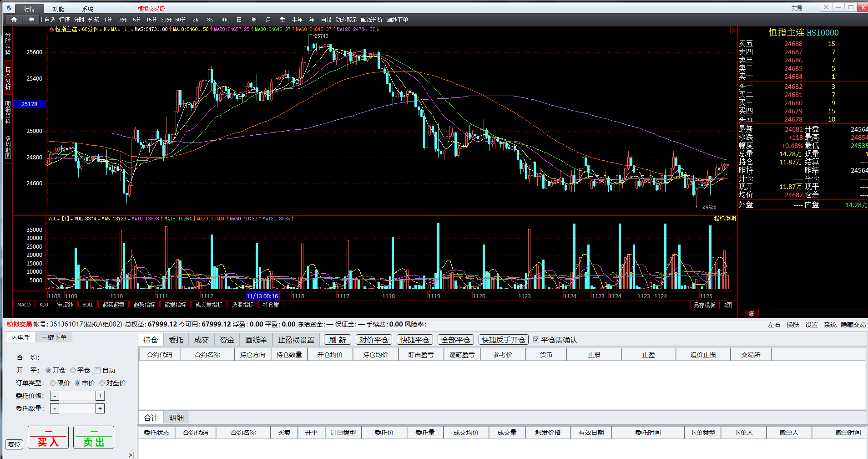The image size is (868, 459).
Task: Click 指标说明 link
Action: click(x=725, y=219)
